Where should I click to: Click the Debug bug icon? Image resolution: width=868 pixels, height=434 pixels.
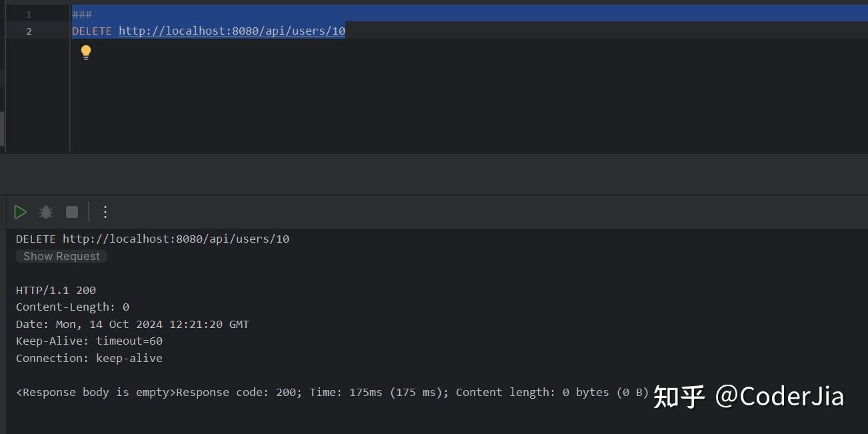coord(45,211)
